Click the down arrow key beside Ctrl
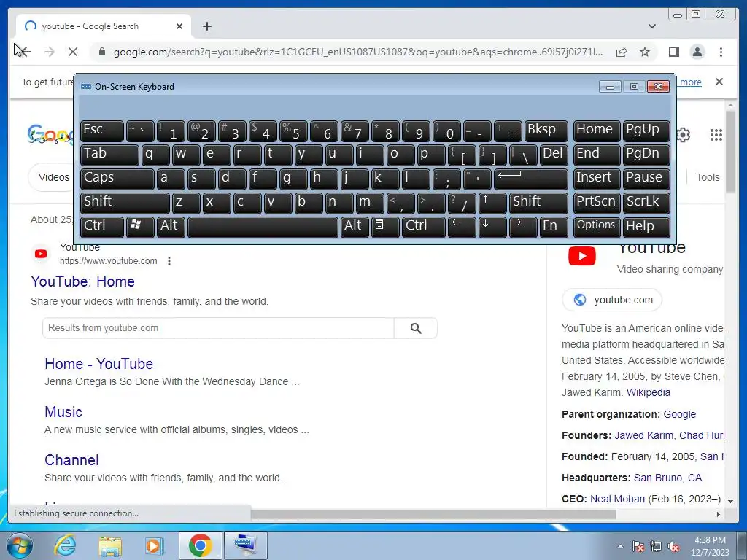Screen dimensions: 747x560 coord(492,226)
